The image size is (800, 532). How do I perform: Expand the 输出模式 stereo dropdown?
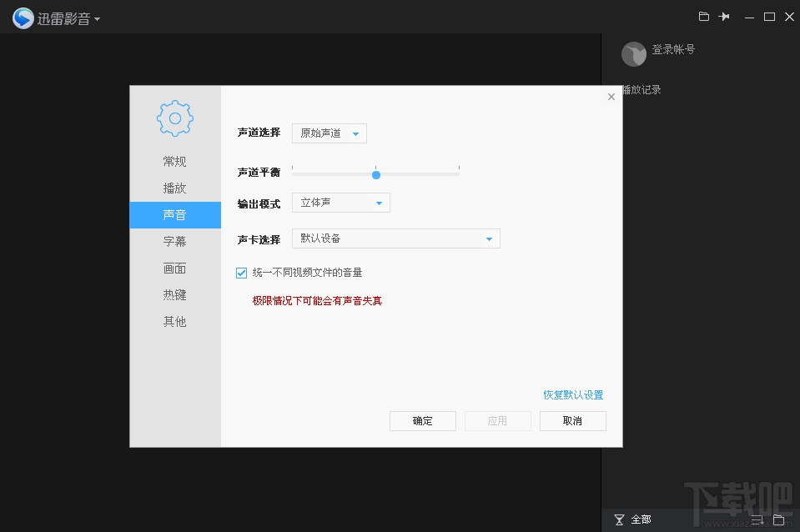(x=340, y=202)
